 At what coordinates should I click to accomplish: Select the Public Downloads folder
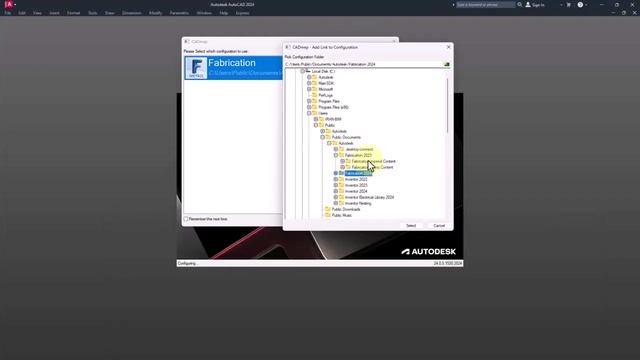(x=346, y=209)
